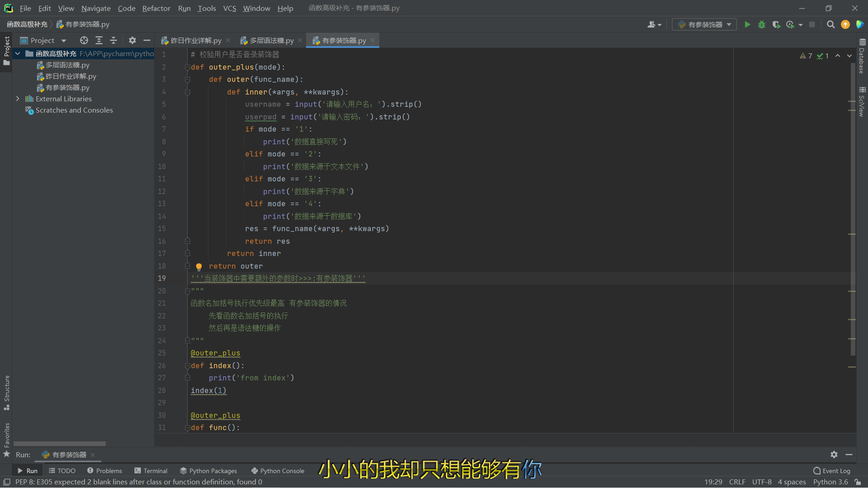868x488 pixels.
Task: Expand the External Libraries tree node
Action: coord(18,99)
